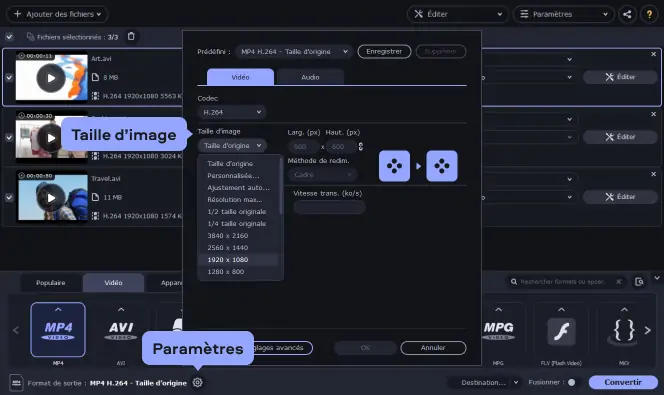Select the MPG video format icon

pyautogui.click(x=498, y=330)
